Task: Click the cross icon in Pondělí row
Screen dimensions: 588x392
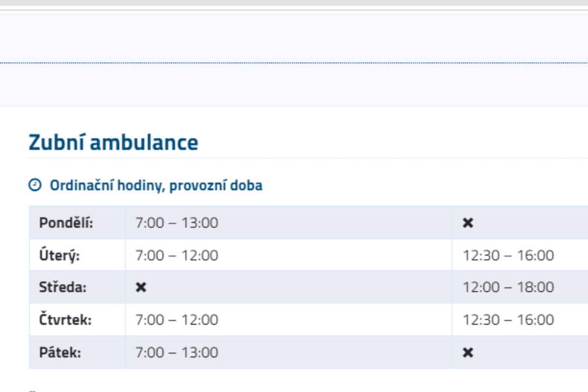Action: point(467,223)
